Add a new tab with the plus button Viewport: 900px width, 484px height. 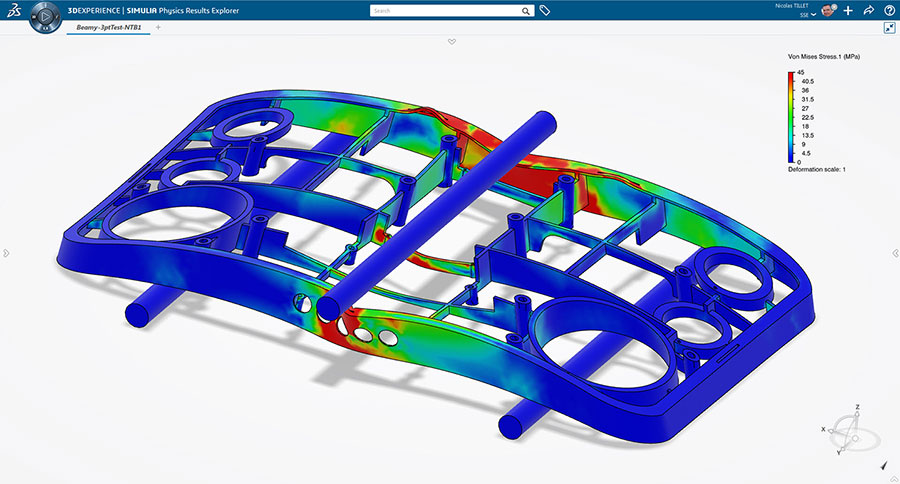pyautogui.click(x=158, y=27)
